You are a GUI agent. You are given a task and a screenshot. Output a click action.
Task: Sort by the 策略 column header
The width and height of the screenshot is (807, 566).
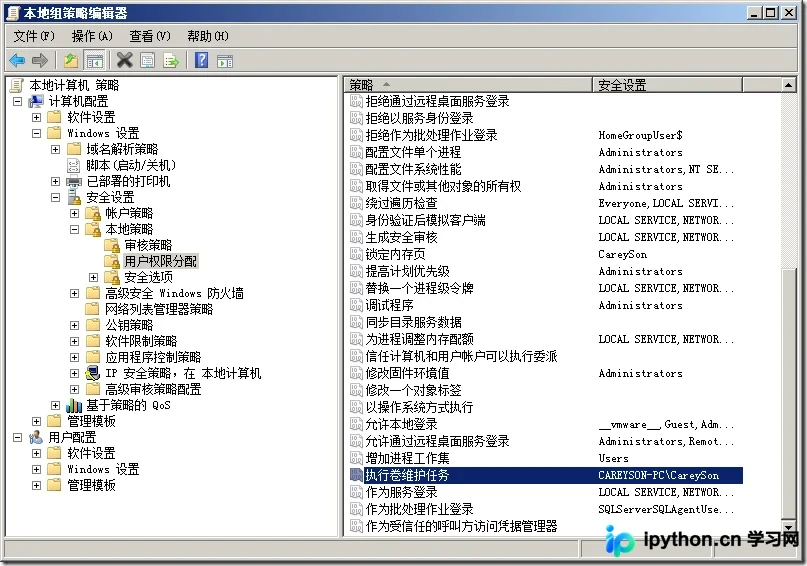pyautogui.click(x=468, y=85)
